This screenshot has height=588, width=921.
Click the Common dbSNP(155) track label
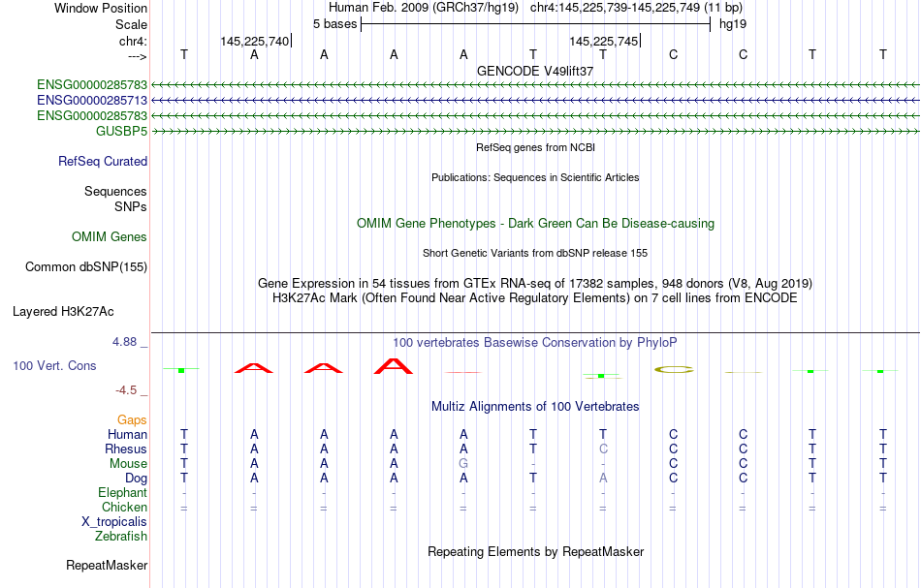pos(86,267)
